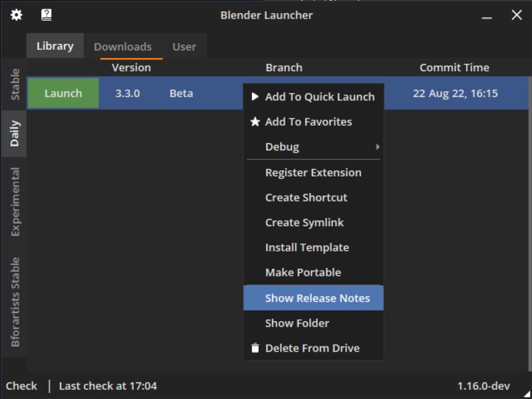Open the documentation book icon

click(47, 15)
